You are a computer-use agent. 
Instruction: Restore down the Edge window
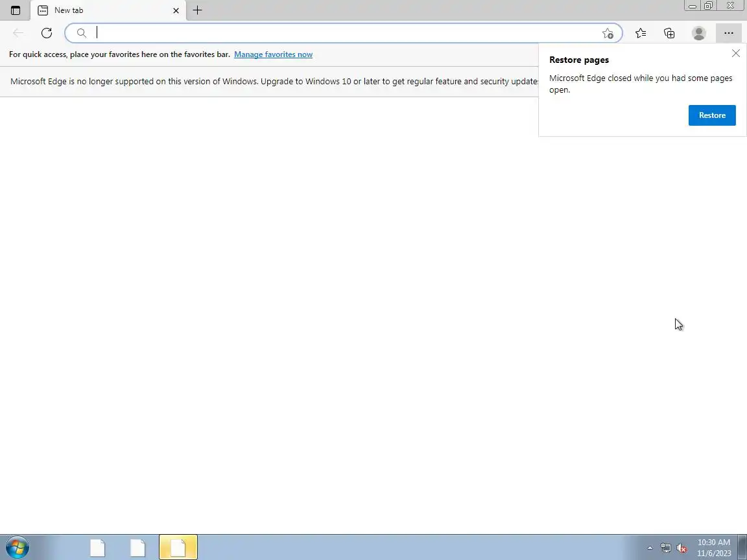click(x=708, y=6)
